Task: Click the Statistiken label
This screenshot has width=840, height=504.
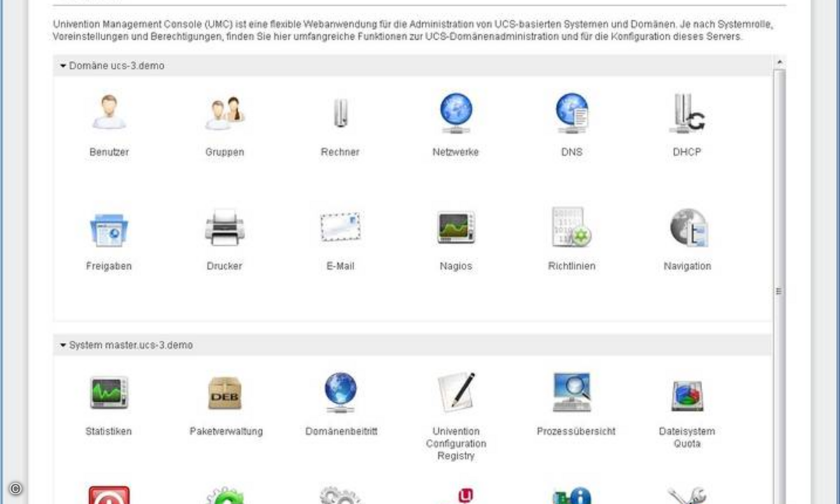Action: [x=108, y=431]
